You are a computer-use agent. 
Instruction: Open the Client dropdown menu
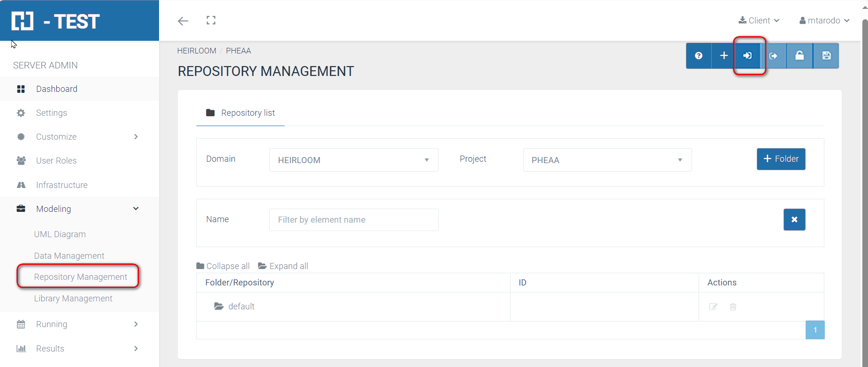tap(759, 21)
